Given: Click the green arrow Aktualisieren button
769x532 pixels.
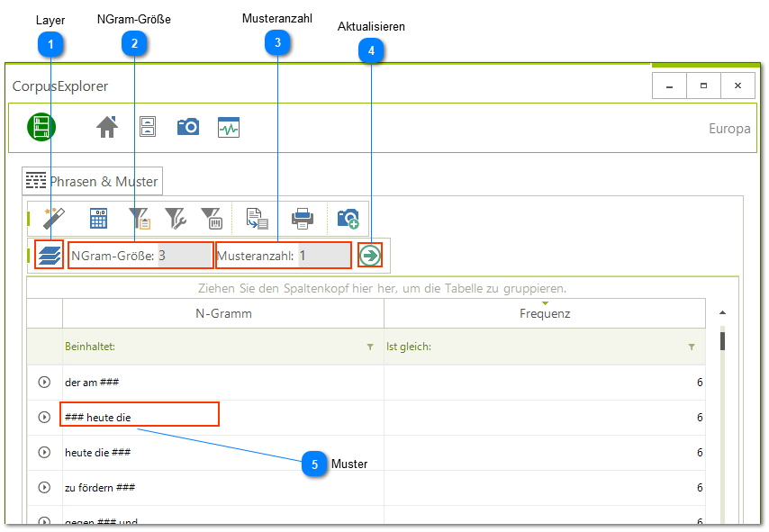Looking at the screenshot, I should click(370, 255).
